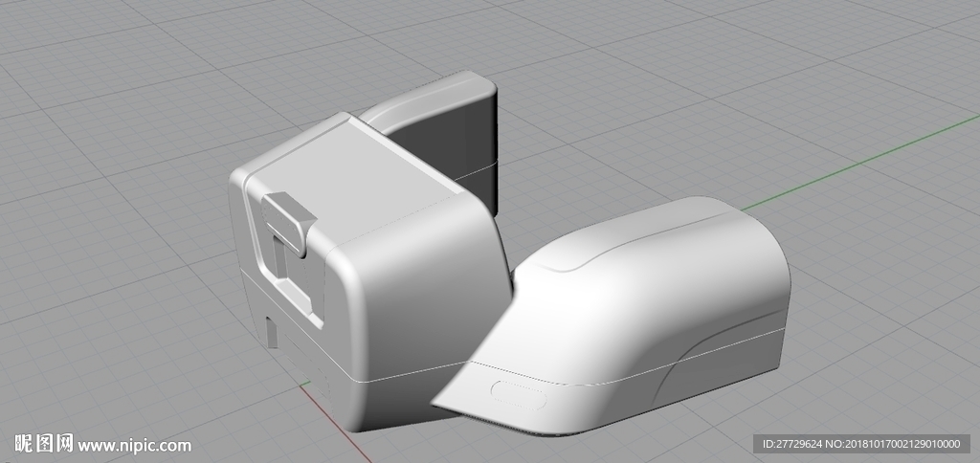Select the green axis line on grid

[860, 163]
